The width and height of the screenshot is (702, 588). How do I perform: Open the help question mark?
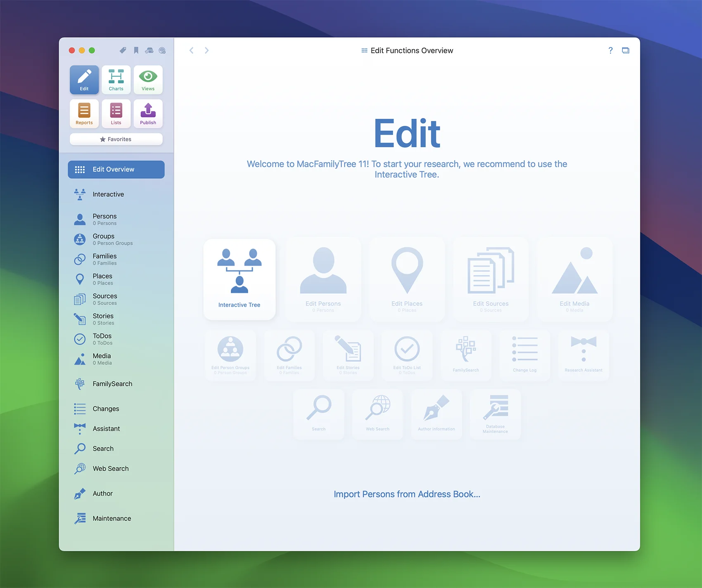coord(610,50)
